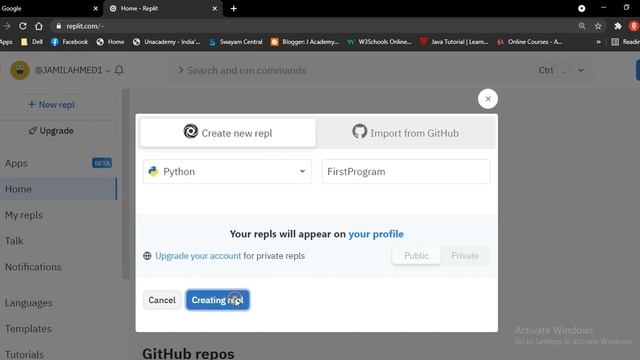Bookmark this page with the star icon
This screenshot has width=640, height=360.
tap(598, 26)
